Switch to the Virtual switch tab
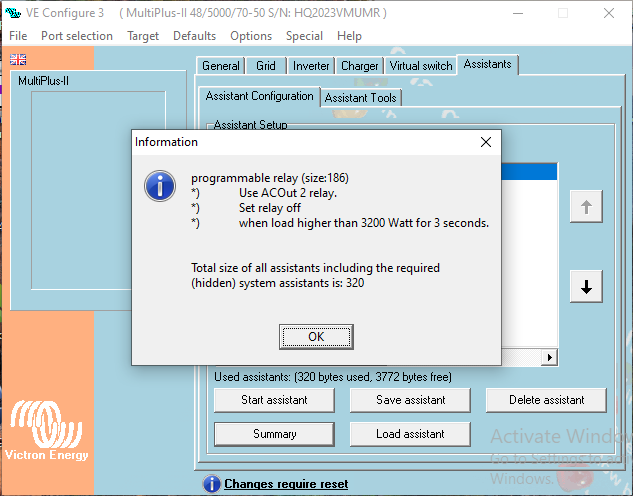This screenshot has height=496, width=633. pyautogui.click(x=421, y=66)
